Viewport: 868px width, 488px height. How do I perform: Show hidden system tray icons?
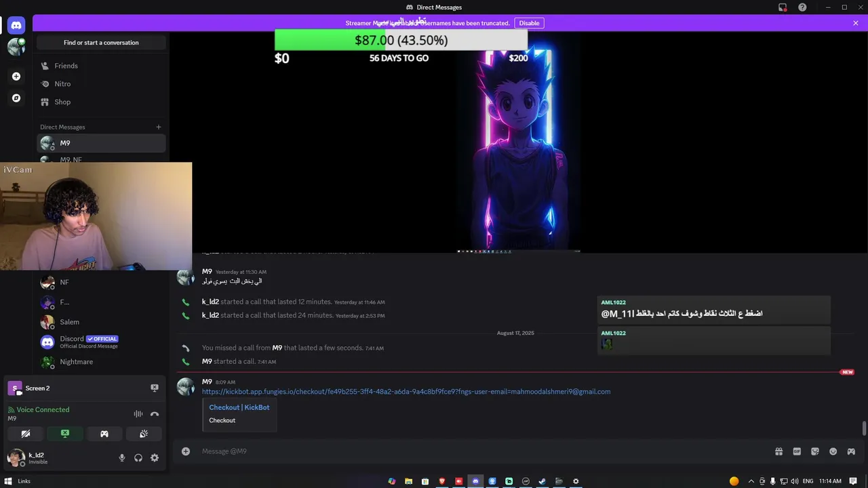tap(751, 481)
